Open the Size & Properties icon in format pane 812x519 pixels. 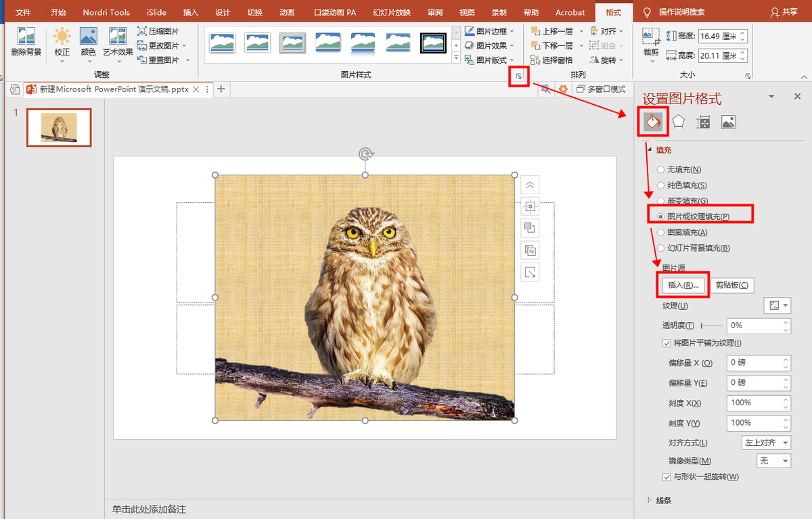703,122
